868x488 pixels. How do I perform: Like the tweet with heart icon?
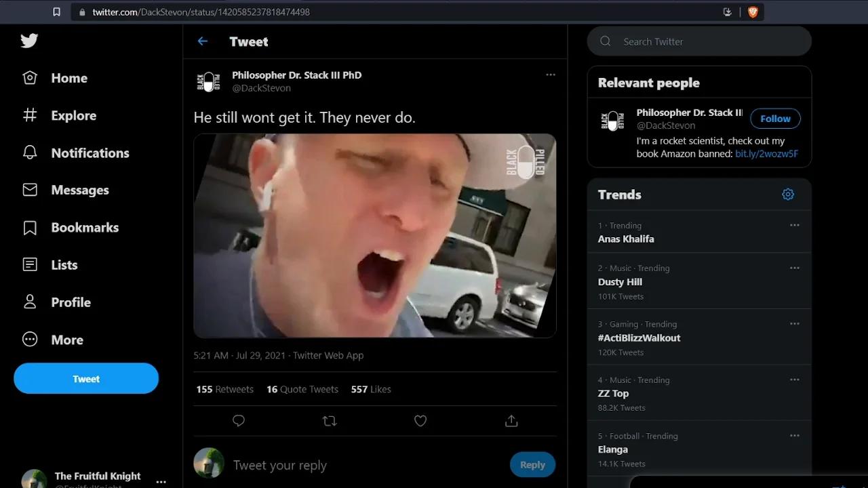click(x=420, y=421)
